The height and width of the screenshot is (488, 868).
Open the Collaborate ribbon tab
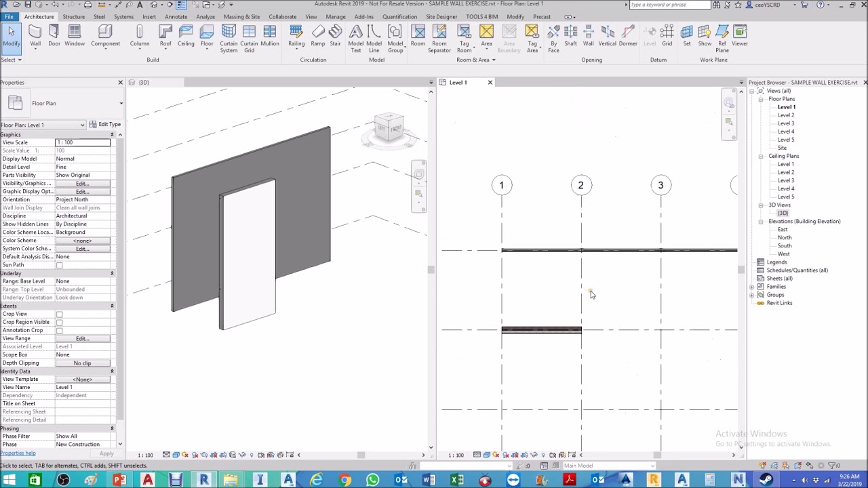282,17
